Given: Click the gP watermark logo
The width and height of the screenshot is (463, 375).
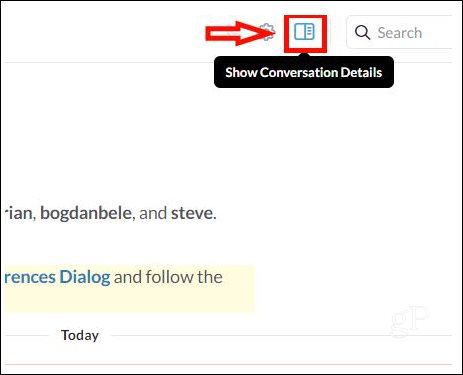Looking at the screenshot, I should [x=409, y=319].
